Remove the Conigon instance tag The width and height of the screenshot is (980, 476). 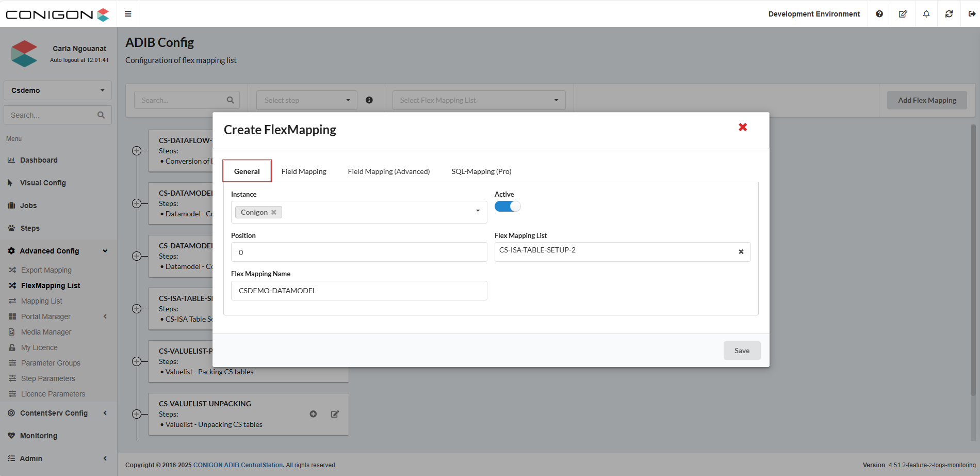pos(274,212)
